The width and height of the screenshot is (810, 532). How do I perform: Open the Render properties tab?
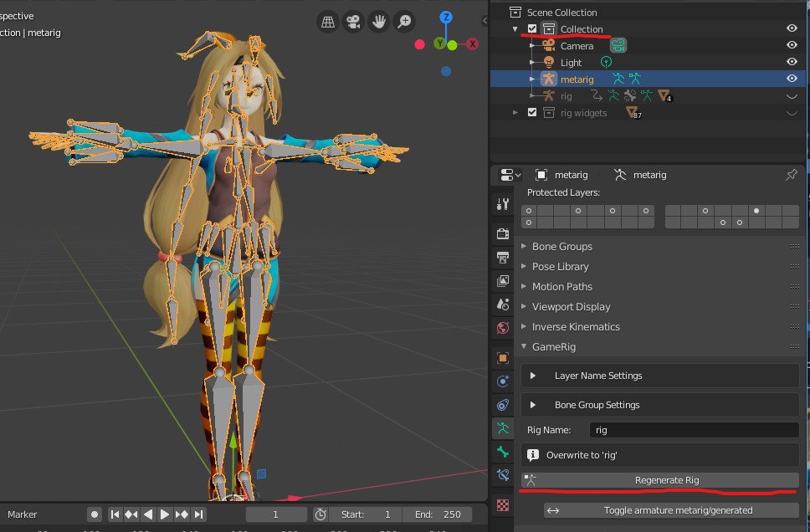coord(503,233)
